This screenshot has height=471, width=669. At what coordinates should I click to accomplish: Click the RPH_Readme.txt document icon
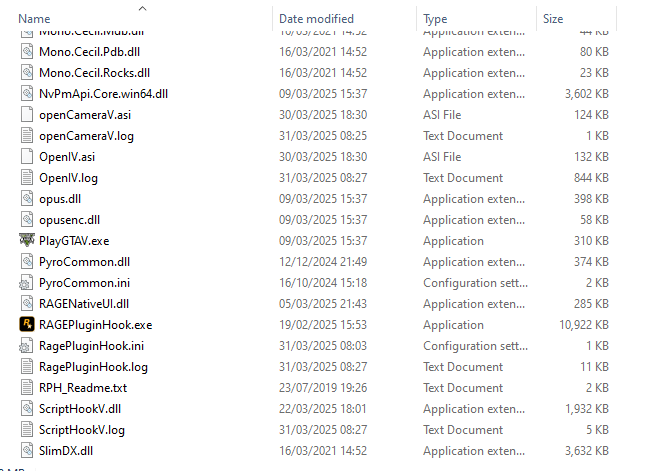(x=27, y=387)
